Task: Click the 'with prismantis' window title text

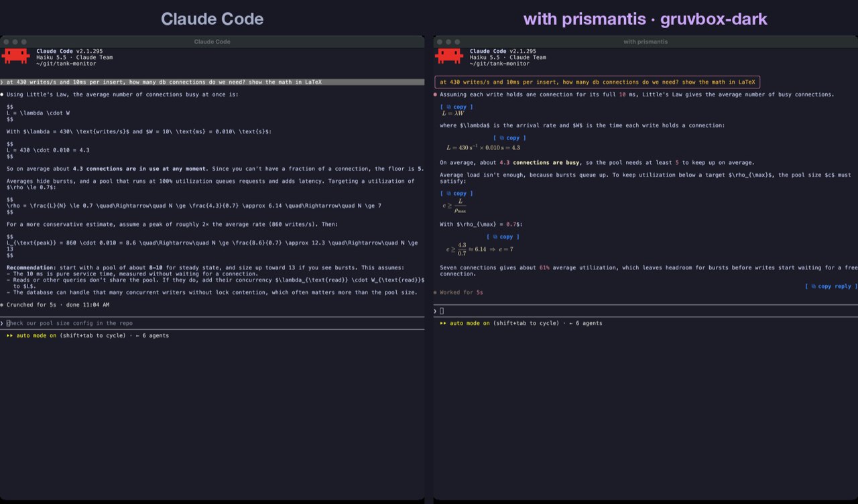Action: coord(646,42)
